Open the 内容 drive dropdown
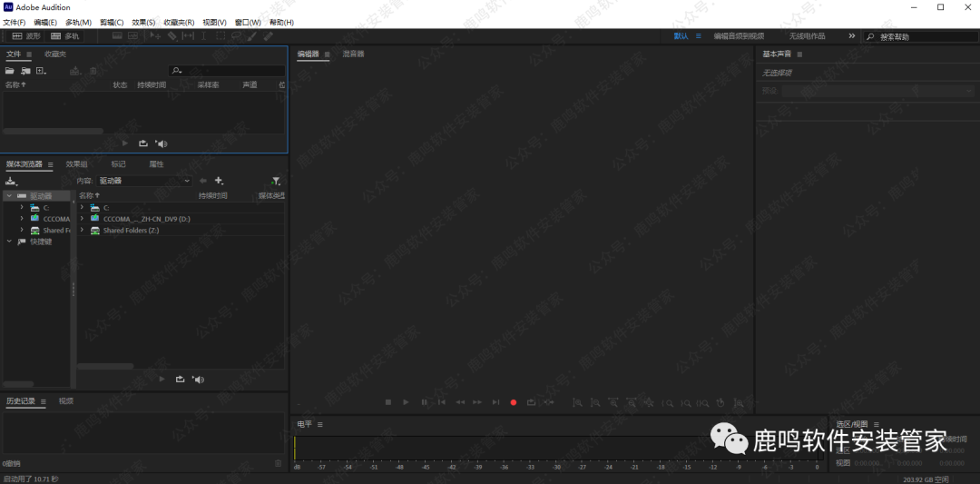Screen dimensions: 980x484 coord(145,181)
